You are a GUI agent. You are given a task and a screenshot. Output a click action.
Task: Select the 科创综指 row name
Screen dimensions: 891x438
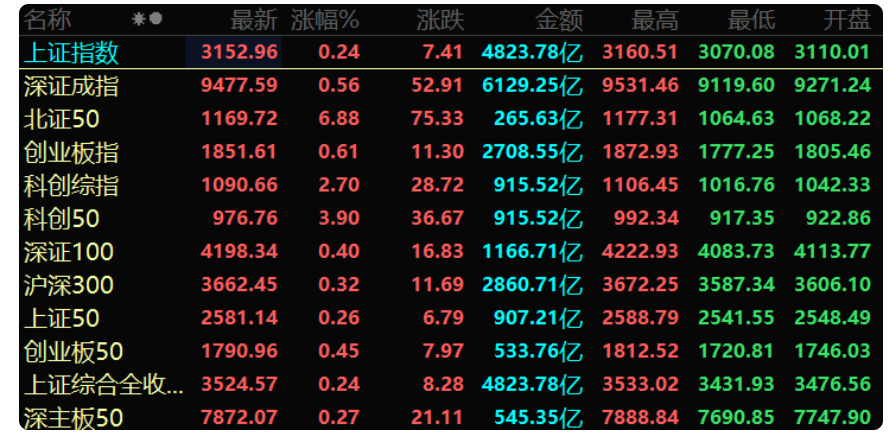point(72,186)
